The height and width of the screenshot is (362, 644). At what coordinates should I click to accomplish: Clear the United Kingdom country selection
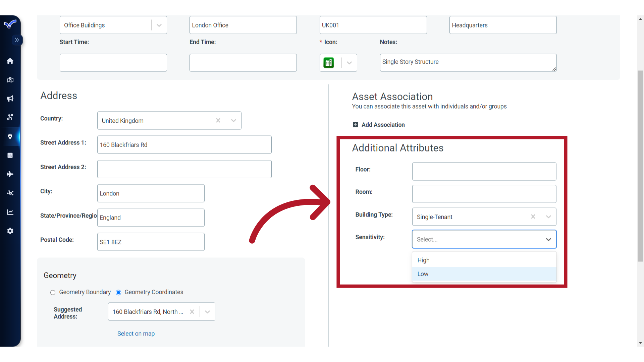[x=218, y=120]
